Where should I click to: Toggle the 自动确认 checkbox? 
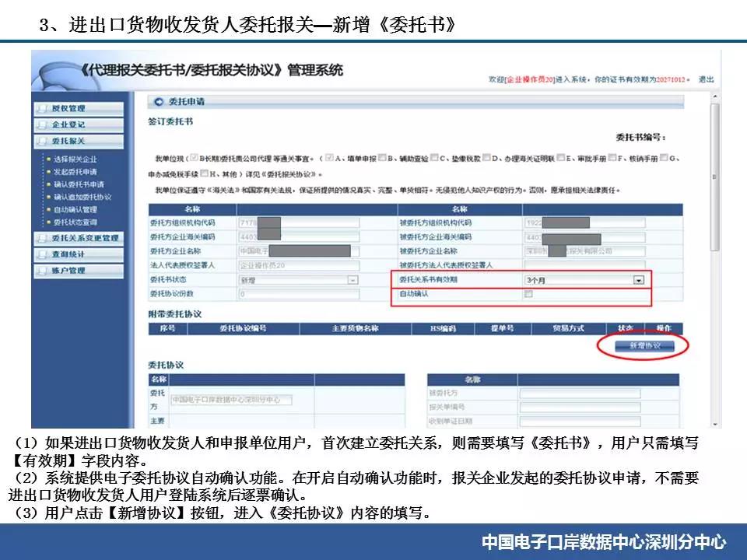529,294
